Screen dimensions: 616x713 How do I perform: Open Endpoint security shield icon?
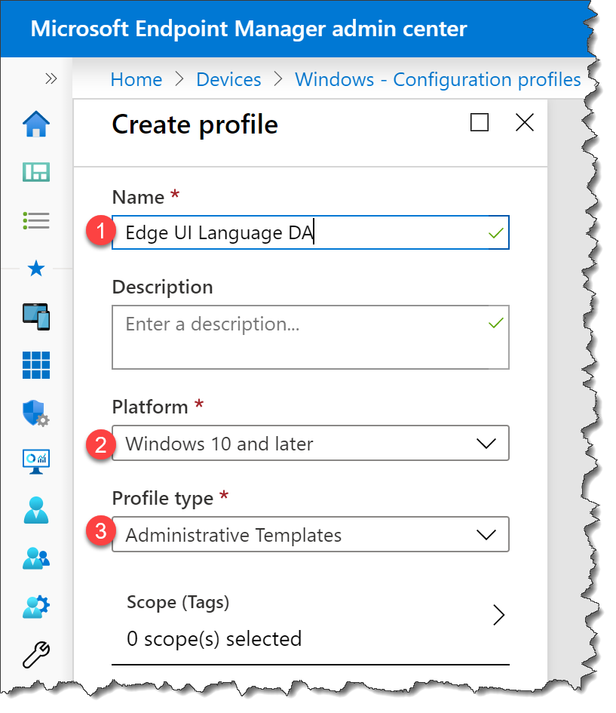(36, 413)
